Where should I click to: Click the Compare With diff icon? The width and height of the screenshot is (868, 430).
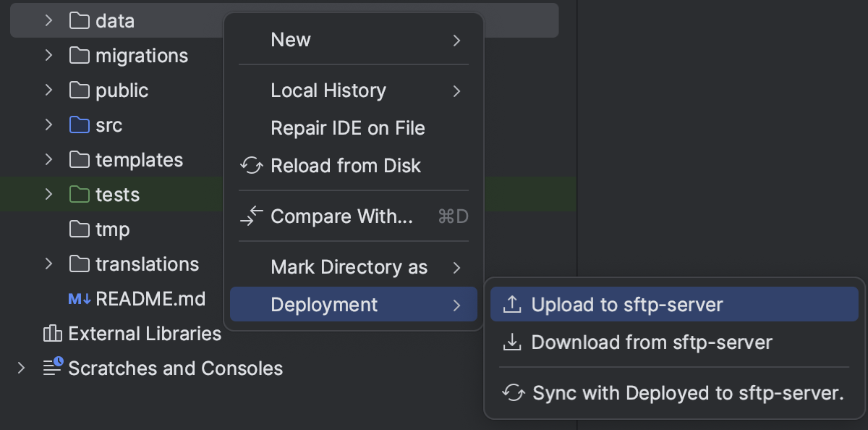[x=251, y=215]
